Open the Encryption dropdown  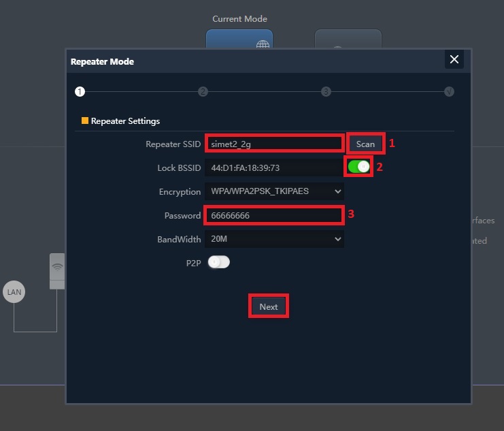pyautogui.click(x=274, y=191)
